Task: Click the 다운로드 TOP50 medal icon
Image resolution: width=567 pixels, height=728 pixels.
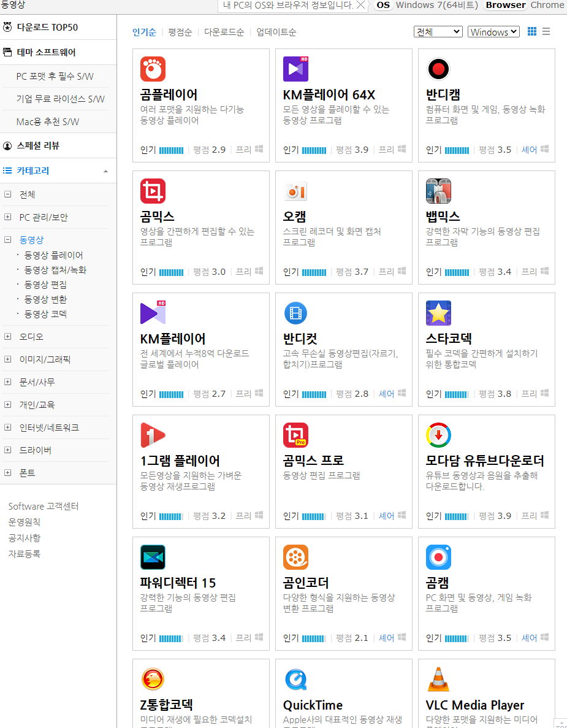Action: tap(7, 27)
